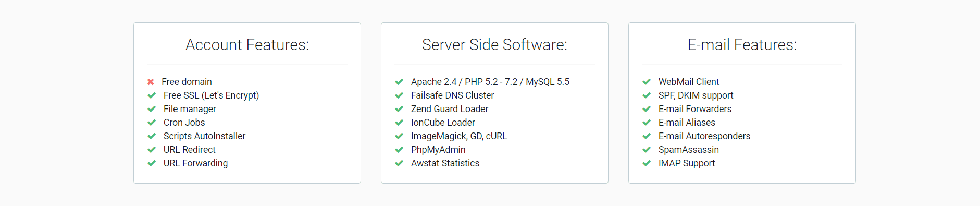This screenshot has height=206, width=980.
Task: Click the URL Redirect text
Action: 189,150
